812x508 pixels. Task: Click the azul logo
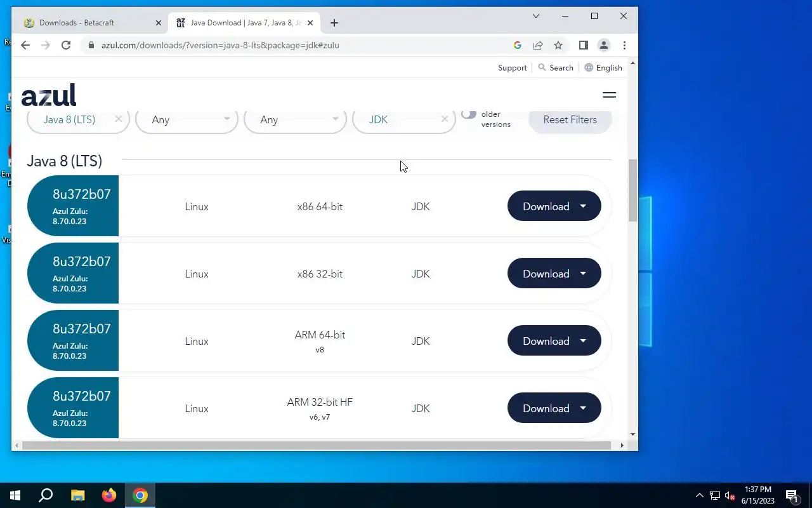[x=49, y=95]
